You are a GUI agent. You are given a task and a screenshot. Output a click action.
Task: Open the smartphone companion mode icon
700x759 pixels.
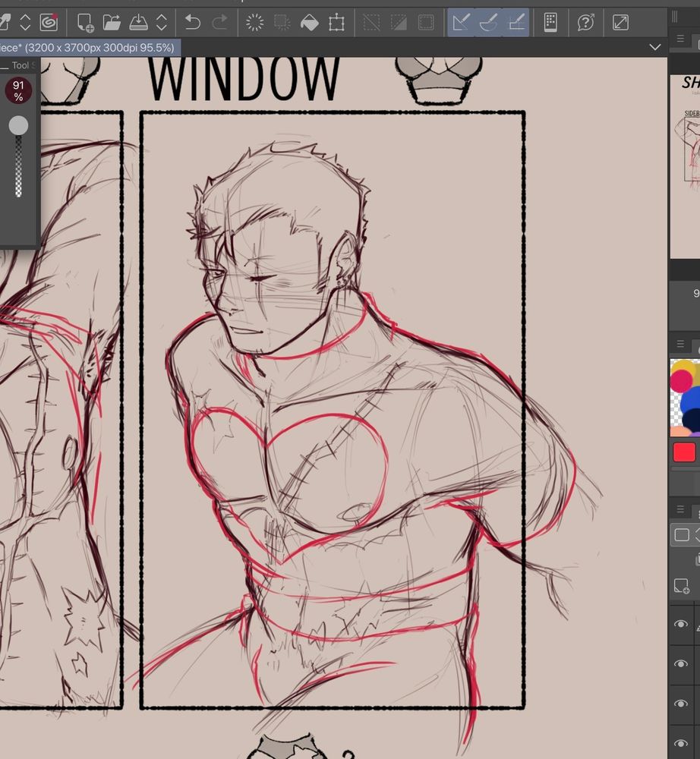click(x=550, y=22)
